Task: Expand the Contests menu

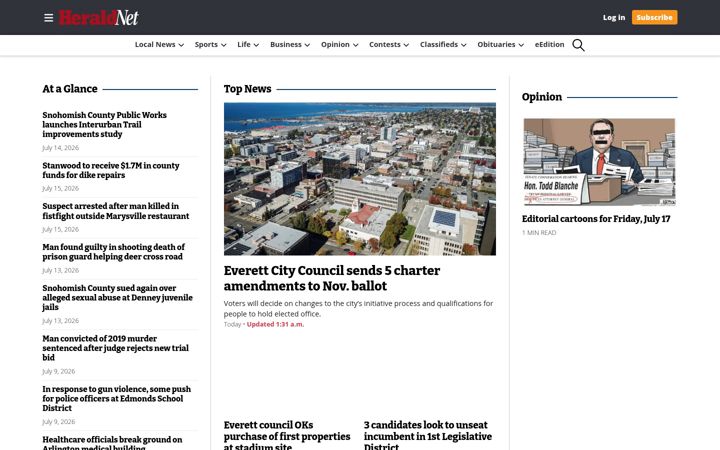Action: 389,45
